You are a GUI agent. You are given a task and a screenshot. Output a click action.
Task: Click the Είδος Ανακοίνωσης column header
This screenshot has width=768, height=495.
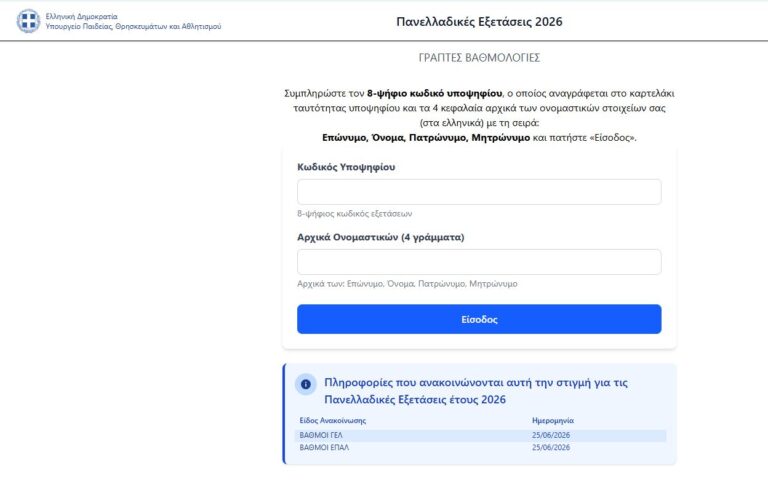333,420
